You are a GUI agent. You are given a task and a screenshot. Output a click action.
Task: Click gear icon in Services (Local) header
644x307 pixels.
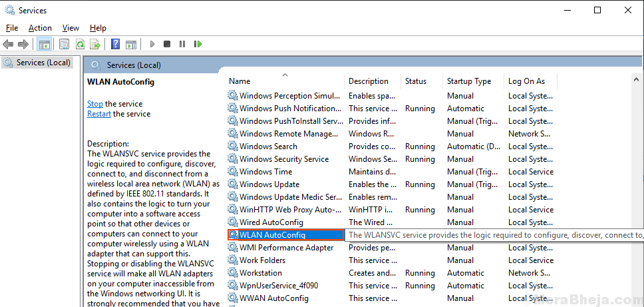point(96,65)
